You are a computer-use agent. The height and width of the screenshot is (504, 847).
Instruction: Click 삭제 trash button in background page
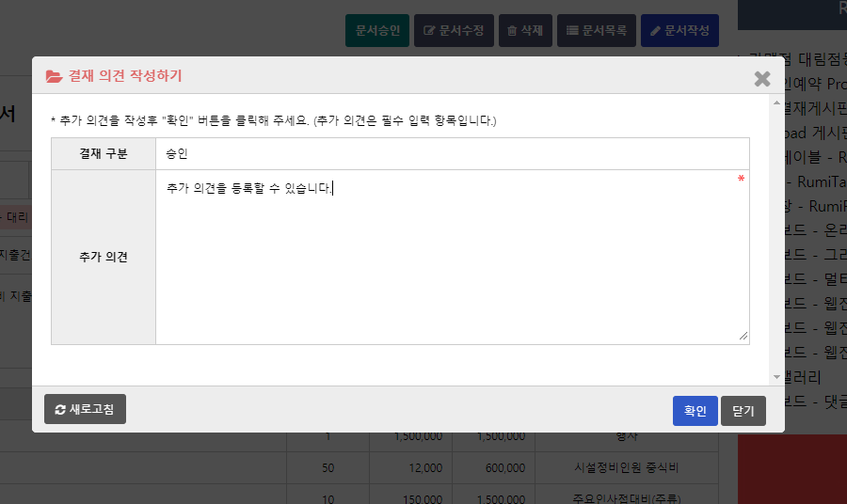[x=525, y=31]
